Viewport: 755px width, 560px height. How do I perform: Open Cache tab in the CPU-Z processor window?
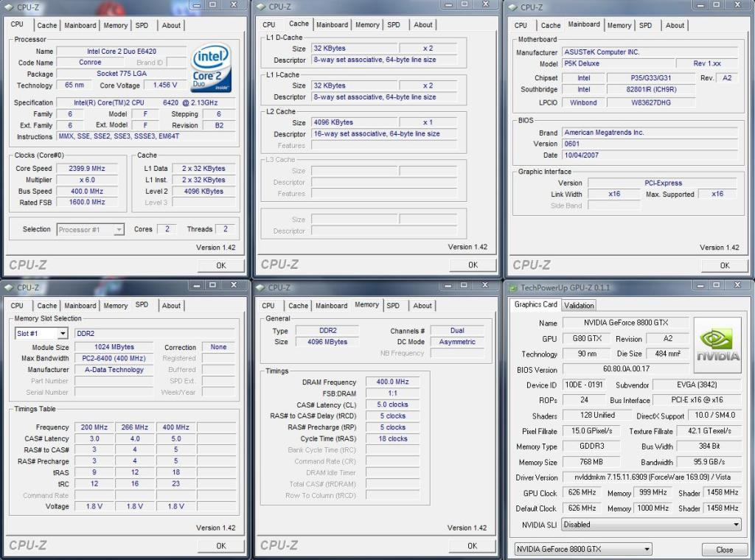pos(46,26)
